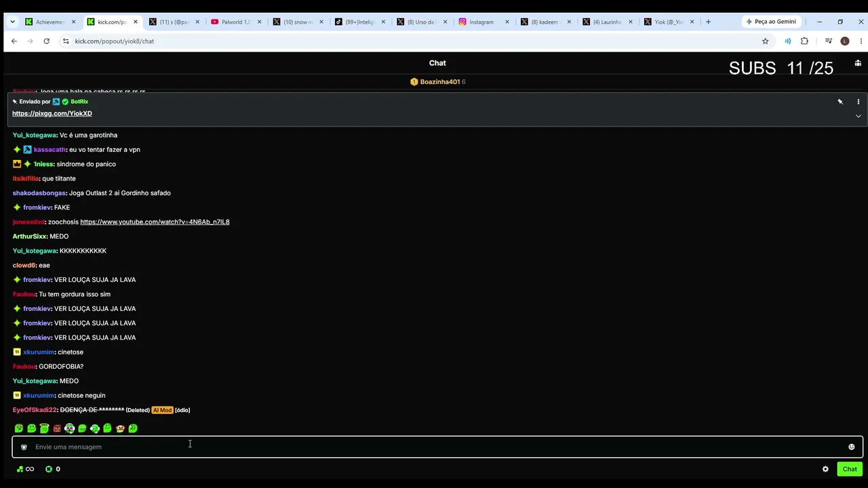Screen dimensions: 868x488
Task: Focus the Envie uma mensagem input
Action: click(x=437, y=447)
